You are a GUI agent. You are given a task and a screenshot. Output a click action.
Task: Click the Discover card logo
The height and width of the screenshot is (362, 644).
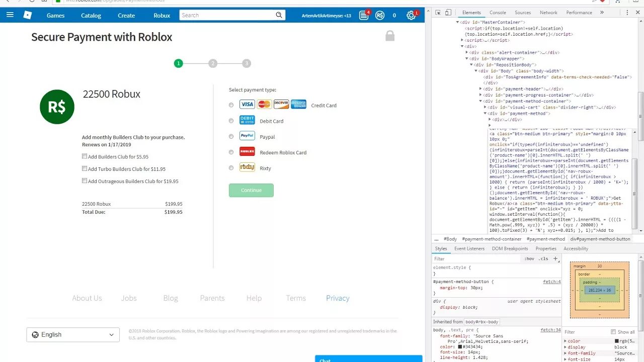[x=281, y=105]
